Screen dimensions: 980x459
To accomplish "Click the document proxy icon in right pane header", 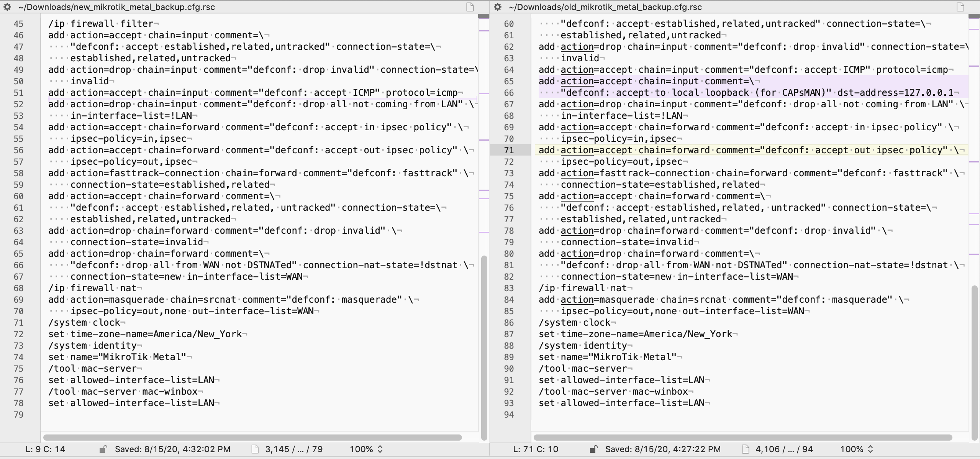I will 960,7.
